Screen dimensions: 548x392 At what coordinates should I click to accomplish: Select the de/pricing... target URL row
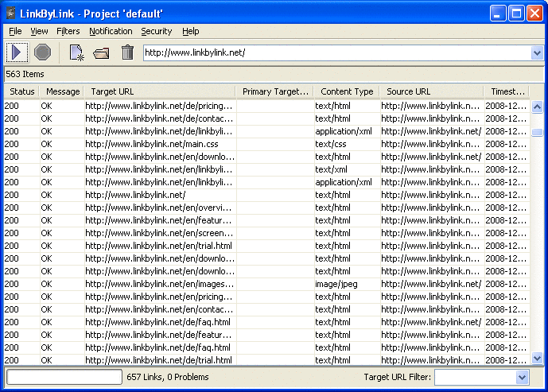pyautogui.click(x=266, y=106)
